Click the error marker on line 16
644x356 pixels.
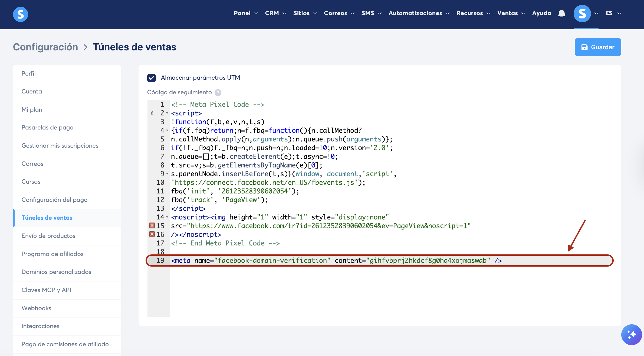point(152,234)
